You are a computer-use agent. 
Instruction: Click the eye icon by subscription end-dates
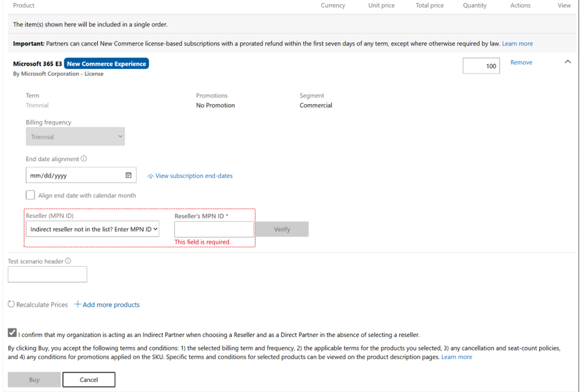[x=150, y=176]
